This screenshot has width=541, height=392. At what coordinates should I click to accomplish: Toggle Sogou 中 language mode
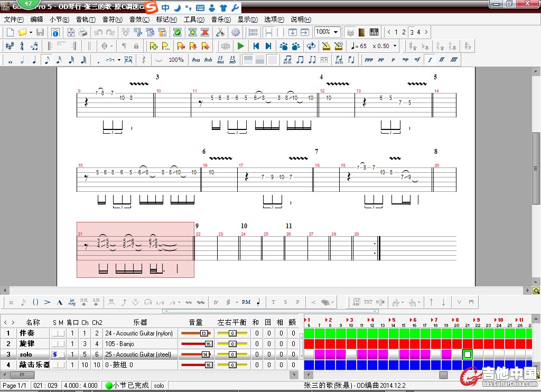pyautogui.click(x=165, y=7)
